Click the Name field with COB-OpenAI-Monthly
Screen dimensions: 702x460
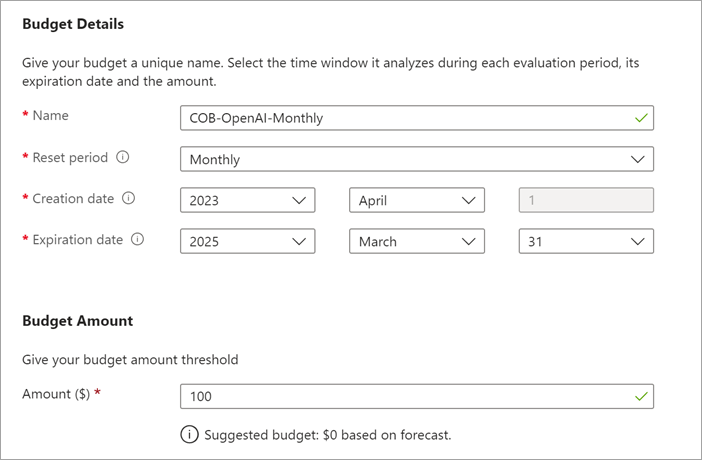point(400,118)
